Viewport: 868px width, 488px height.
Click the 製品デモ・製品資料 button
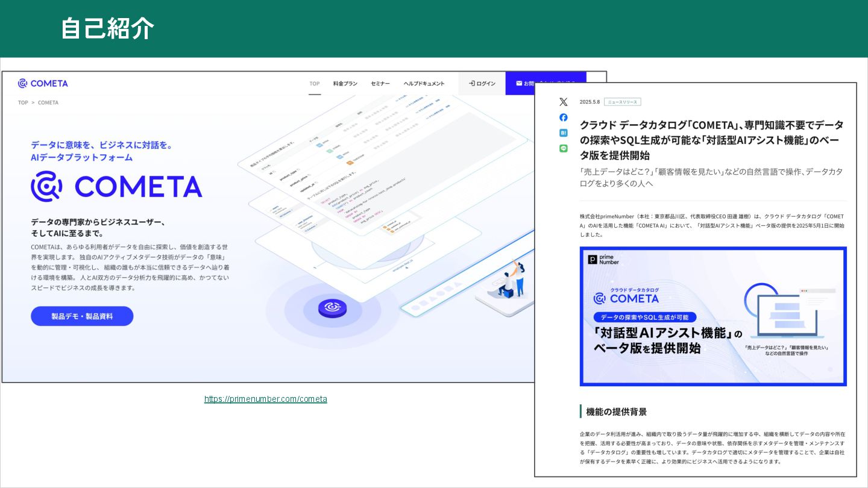point(82,316)
